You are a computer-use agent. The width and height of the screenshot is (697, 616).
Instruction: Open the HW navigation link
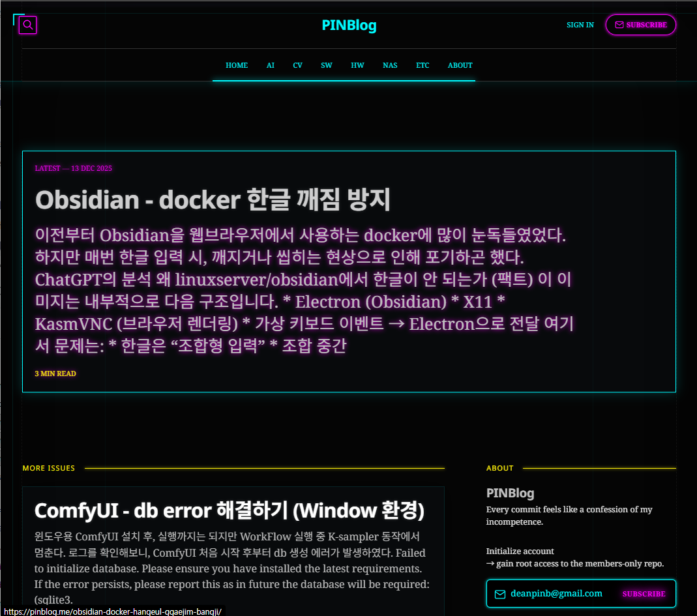coord(357,65)
